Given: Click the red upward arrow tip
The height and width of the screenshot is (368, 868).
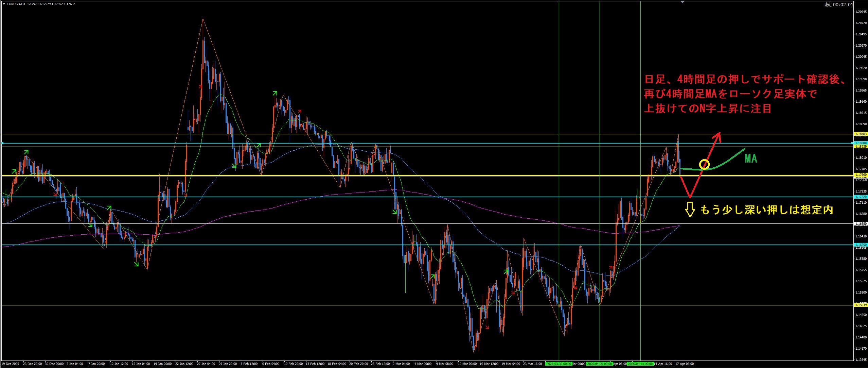Looking at the screenshot, I should tap(719, 134).
